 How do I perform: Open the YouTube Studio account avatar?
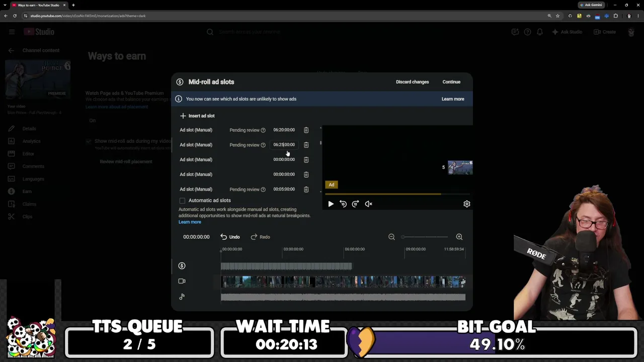pyautogui.click(x=631, y=32)
